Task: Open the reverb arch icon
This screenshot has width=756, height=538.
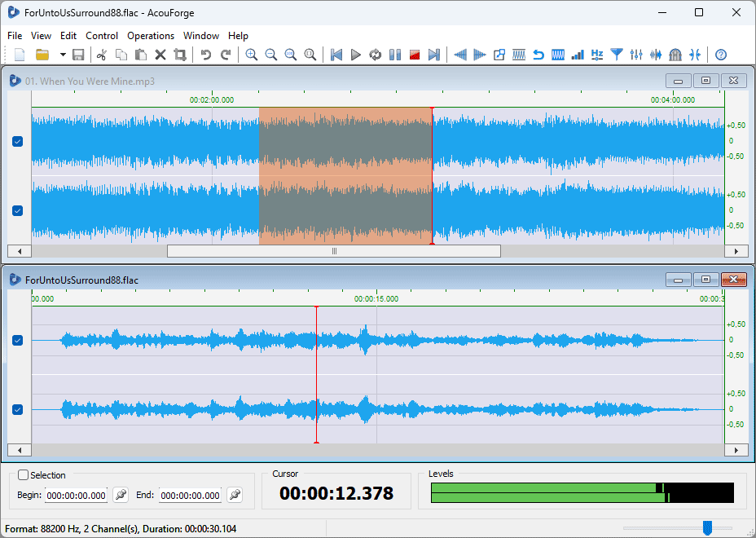Action: click(675, 55)
